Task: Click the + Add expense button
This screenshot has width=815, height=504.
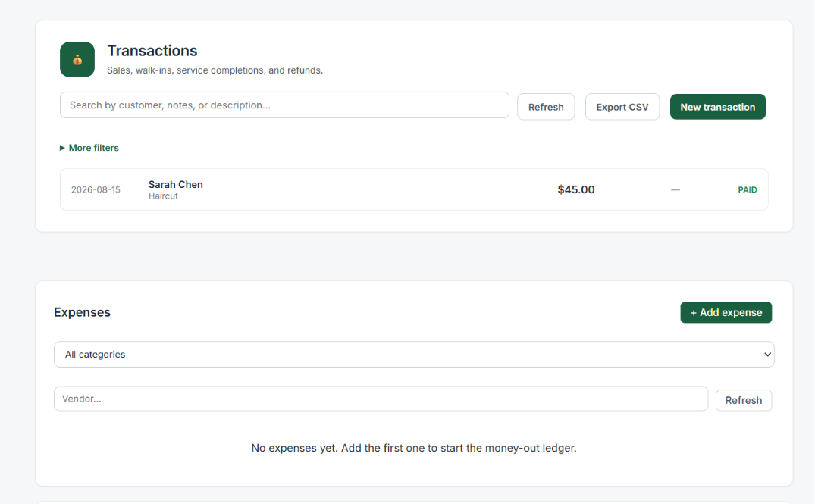Action: [726, 313]
